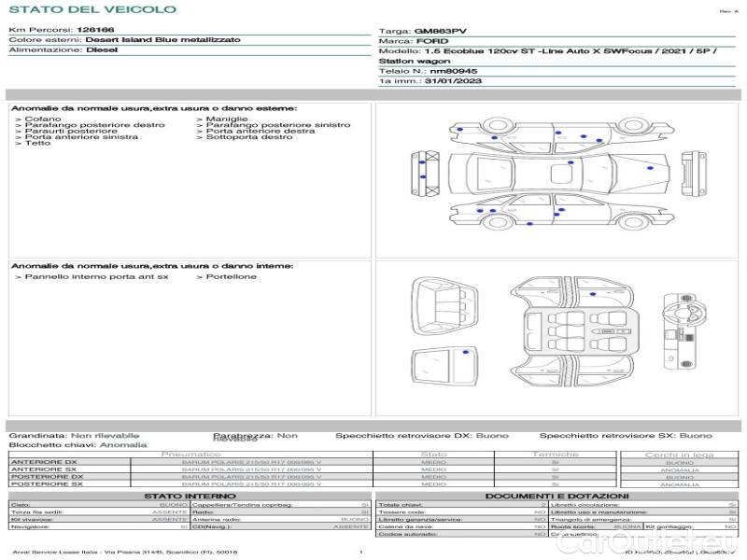Click the blue damage dot on hood

[650, 168]
